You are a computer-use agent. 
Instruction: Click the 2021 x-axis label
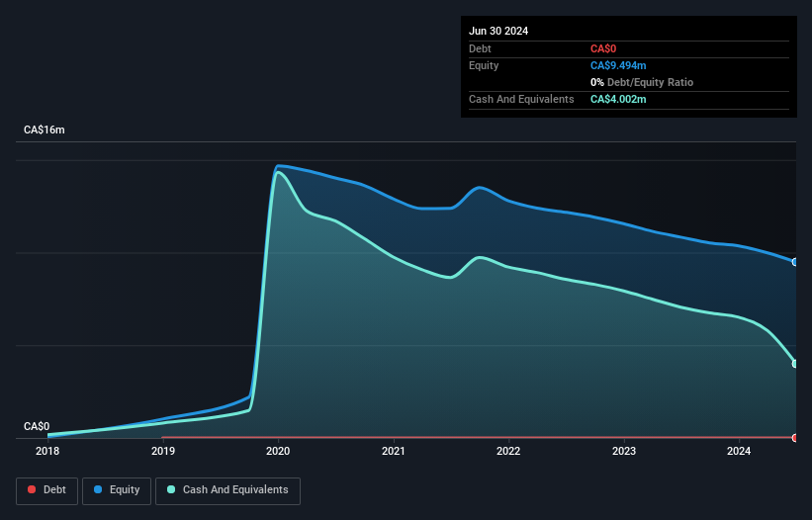pyautogui.click(x=394, y=451)
